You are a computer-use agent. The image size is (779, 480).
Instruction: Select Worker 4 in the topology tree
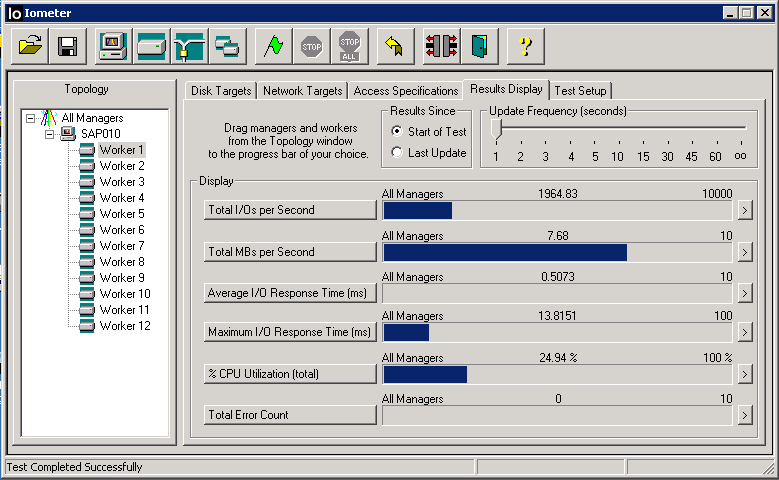122,198
